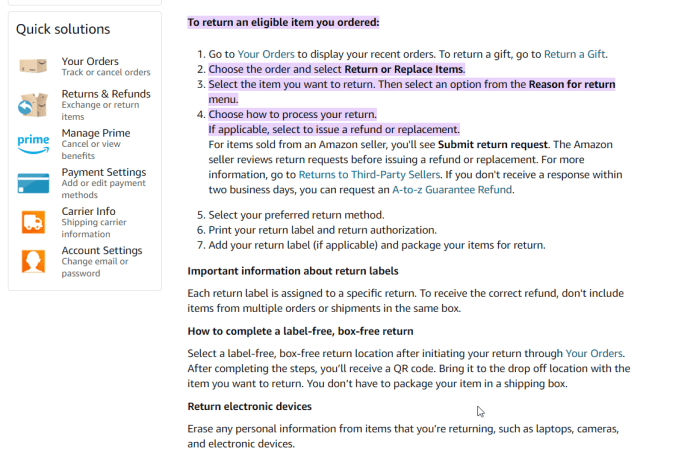Click the Quick solutions heading
Viewport: 696px width, 451px height.
tap(63, 29)
